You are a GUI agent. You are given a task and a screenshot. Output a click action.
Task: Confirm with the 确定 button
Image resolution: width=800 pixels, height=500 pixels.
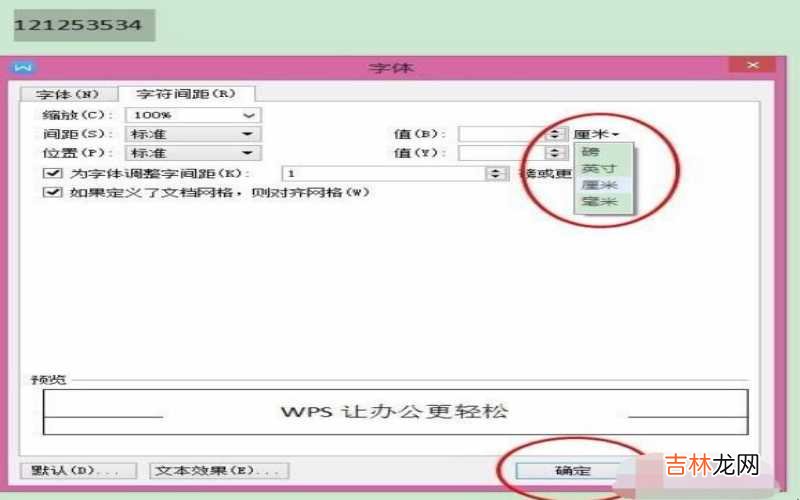[x=572, y=470]
